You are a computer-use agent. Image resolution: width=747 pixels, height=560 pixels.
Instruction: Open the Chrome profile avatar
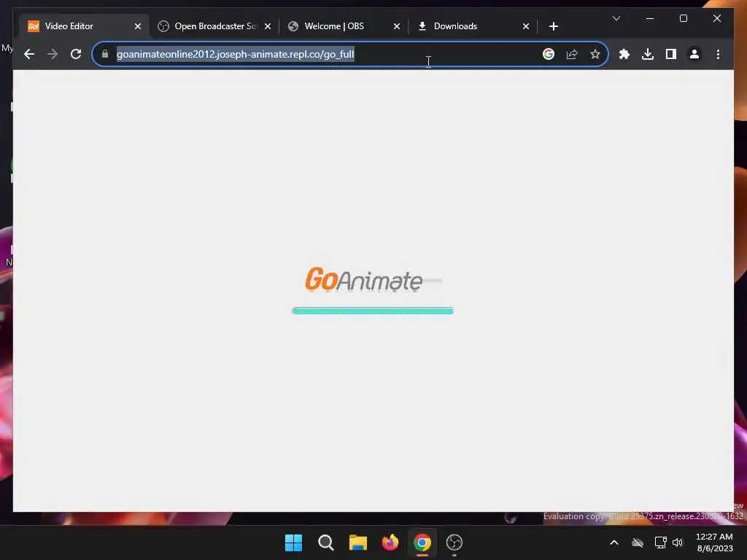click(694, 54)
